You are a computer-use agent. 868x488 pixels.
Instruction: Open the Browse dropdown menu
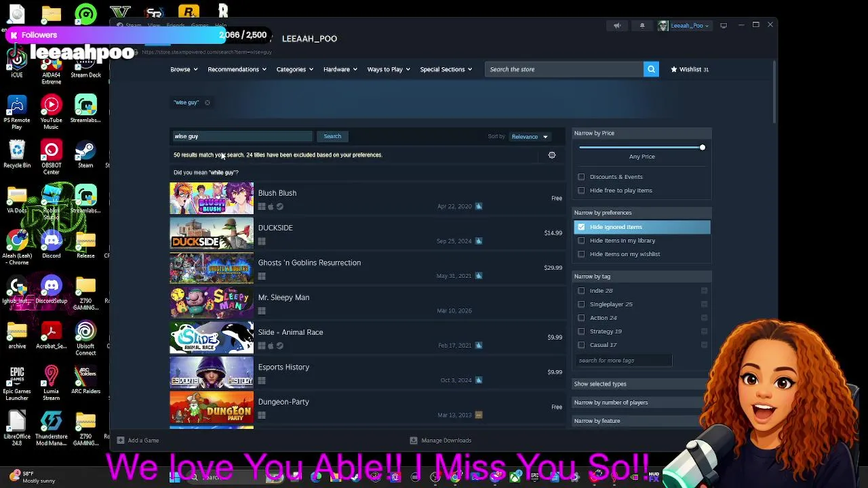click(184, 69)
